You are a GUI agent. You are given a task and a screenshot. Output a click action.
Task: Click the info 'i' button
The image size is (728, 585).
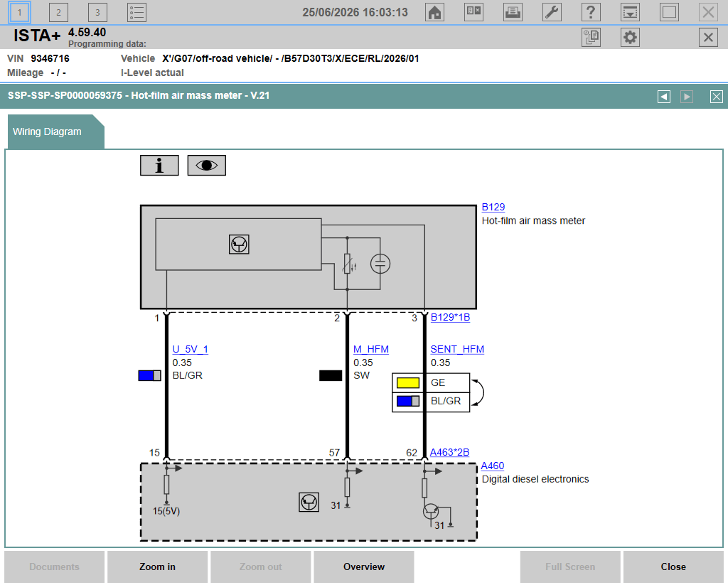coord(159,166)
